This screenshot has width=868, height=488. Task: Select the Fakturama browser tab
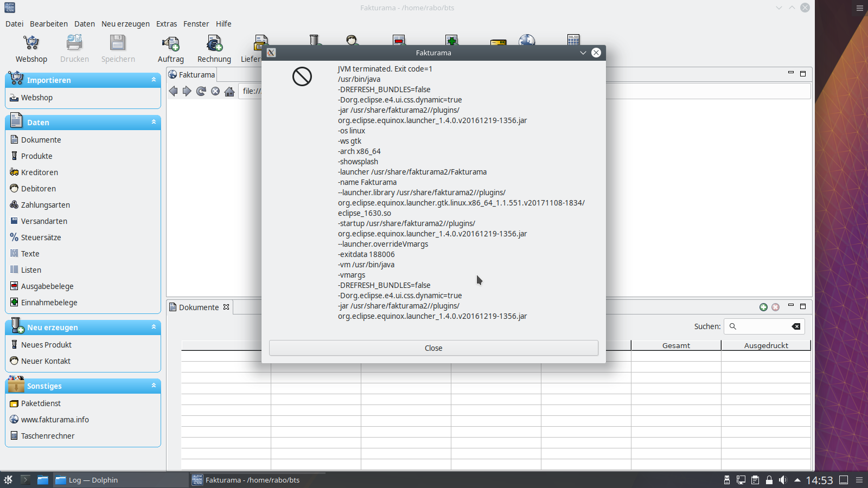click(192, 75)
